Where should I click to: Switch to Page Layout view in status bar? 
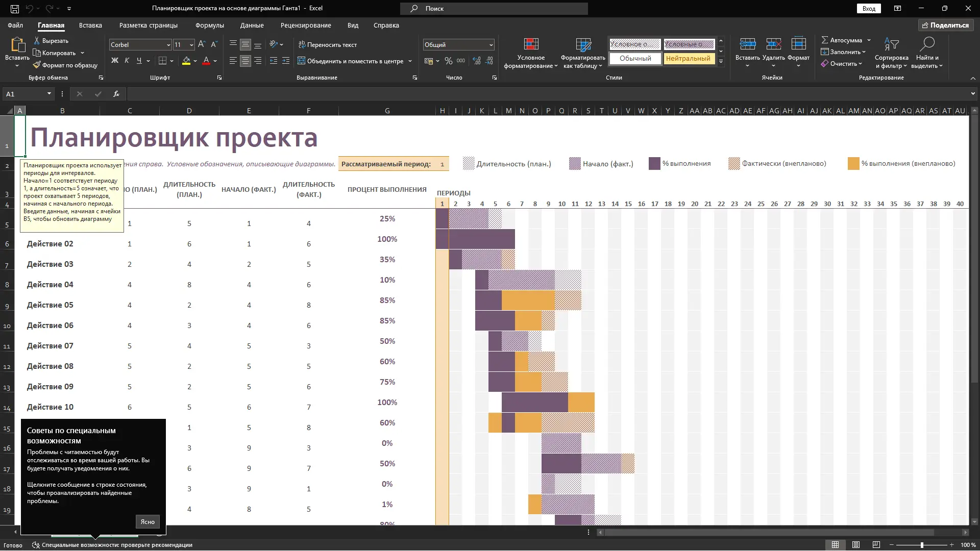pyautogui.click(x=856, y=545)
